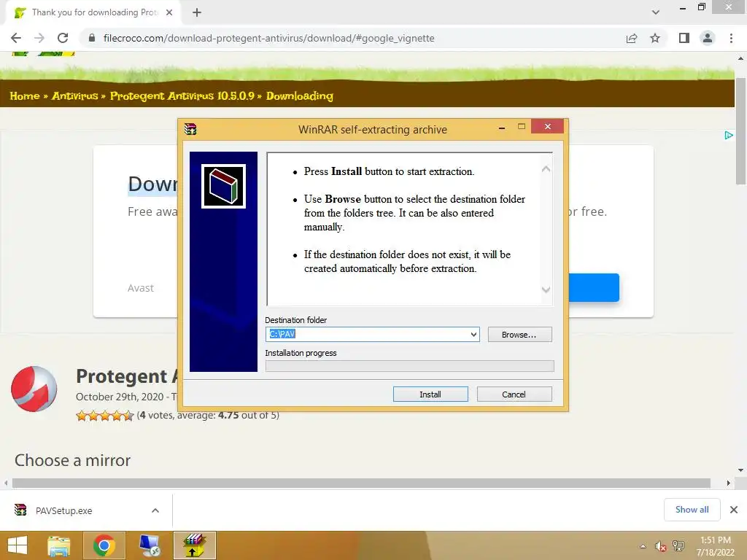Screen dimensions: 747x560
Task: Click the blue ad button behind dialog
Action: pos(594,287)
